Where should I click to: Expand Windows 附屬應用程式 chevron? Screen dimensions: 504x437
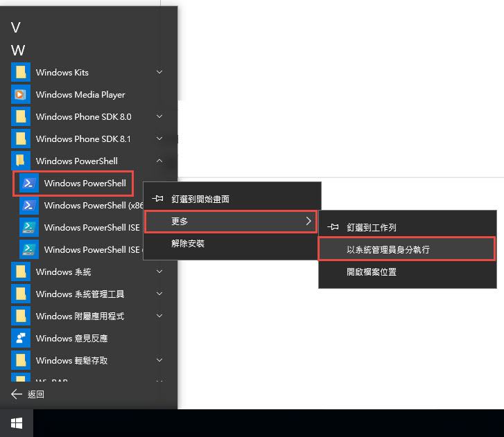[x=159, y=316]
